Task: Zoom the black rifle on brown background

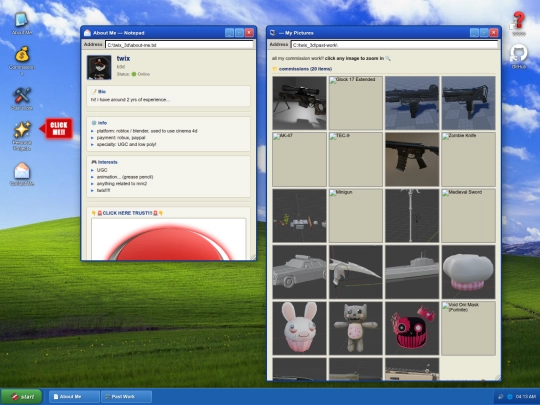Action: coord(412,159)
